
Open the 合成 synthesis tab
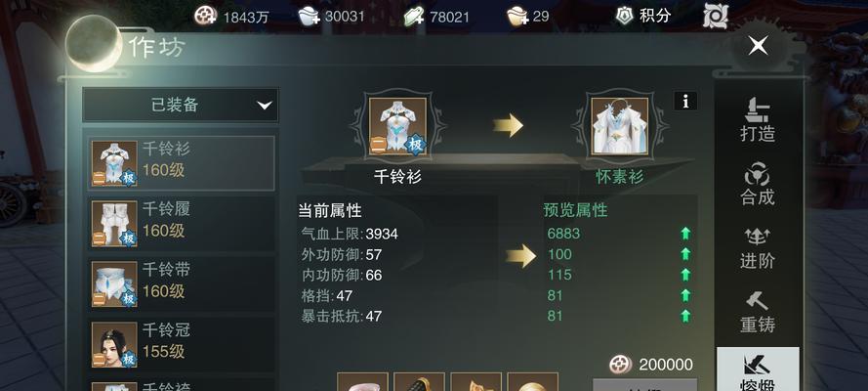758,184
